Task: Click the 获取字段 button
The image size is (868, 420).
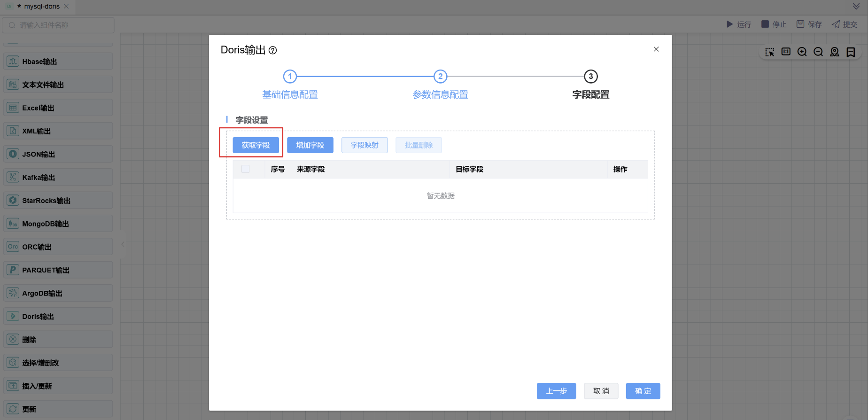Action: [256, 145]
